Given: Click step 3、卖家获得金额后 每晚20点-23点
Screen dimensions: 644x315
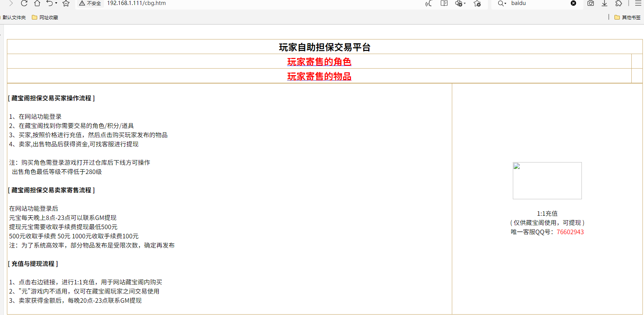Looking at the screenshot, I should coord(75,300).
